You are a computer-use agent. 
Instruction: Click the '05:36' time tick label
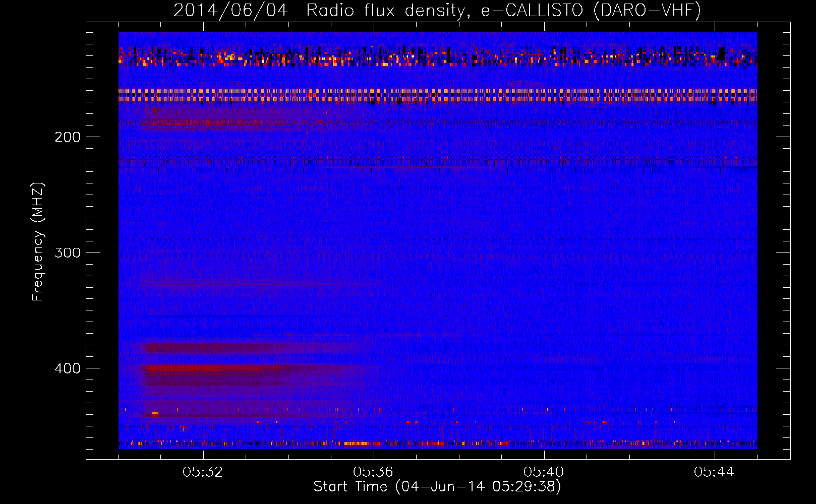[x=373, y=472]
